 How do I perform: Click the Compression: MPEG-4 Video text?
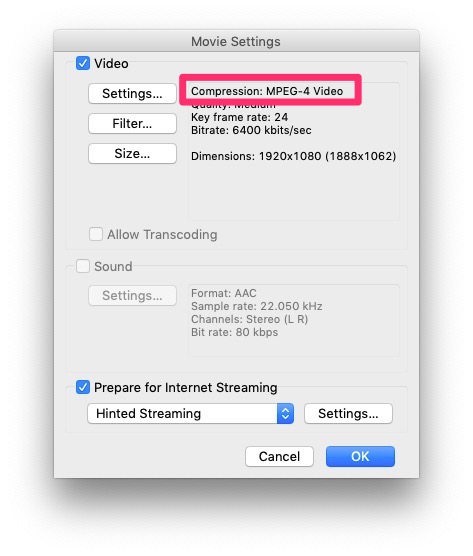pos(267,91)
